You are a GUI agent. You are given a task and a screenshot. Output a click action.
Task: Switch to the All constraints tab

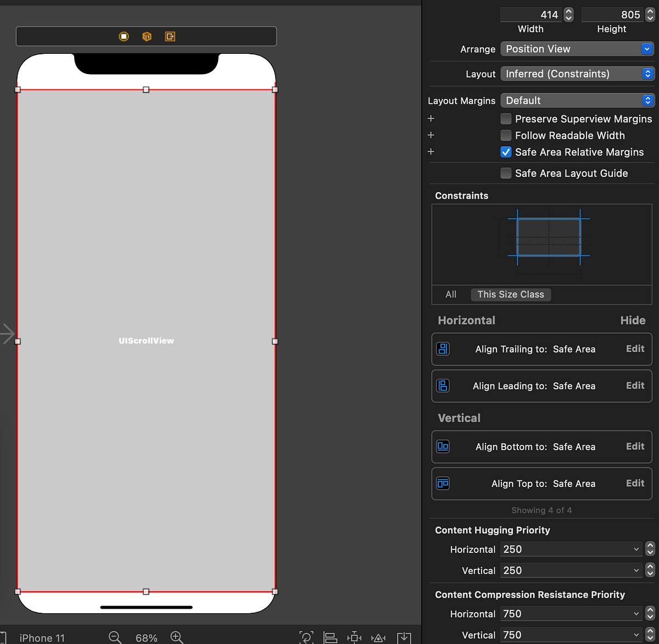click(x=450, y=294)
